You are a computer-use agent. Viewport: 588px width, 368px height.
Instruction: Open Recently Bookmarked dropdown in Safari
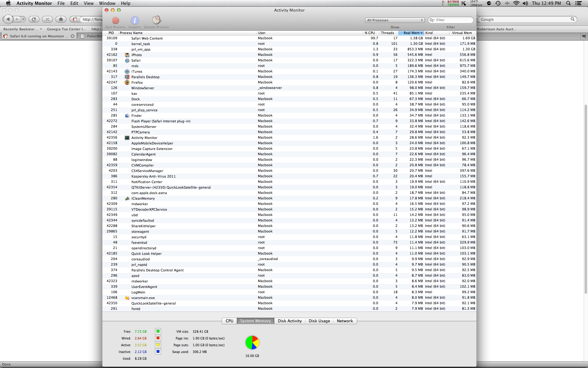[x=23, y=29]
